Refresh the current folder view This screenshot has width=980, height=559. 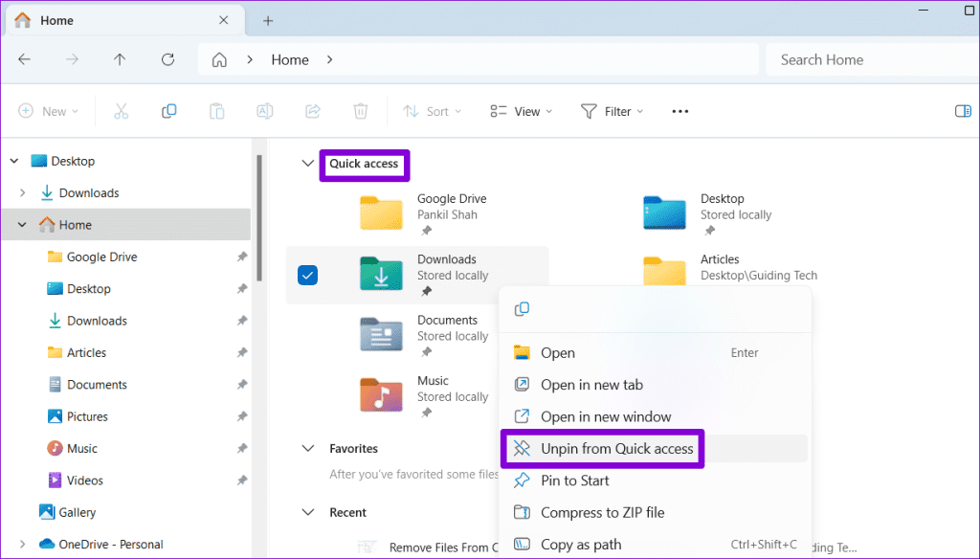tap(167, 59)
